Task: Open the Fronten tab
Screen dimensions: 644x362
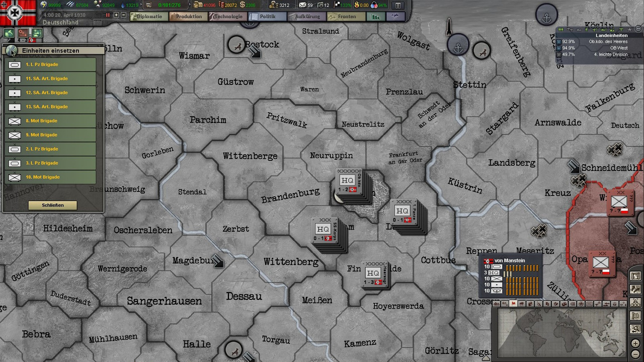Action: pos(346,17)
